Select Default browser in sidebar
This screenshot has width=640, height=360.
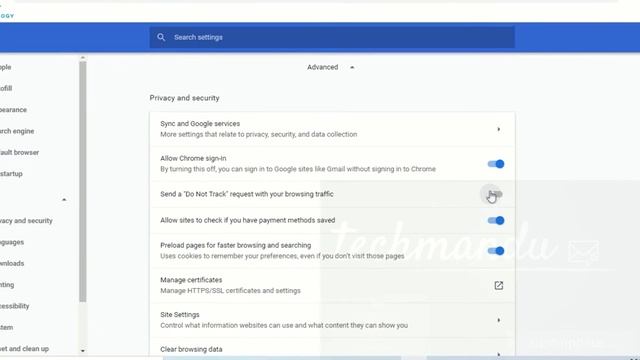coord(20,152)
